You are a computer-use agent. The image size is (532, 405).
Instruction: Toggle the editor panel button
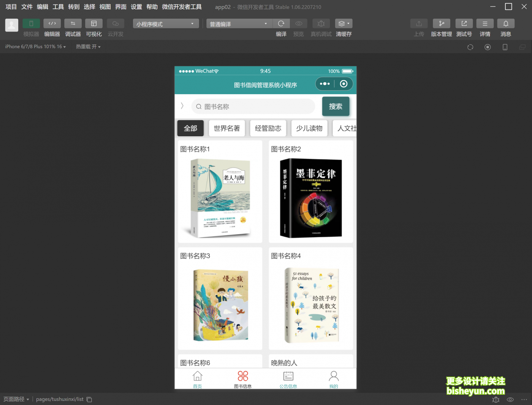[x=52, y=24]
